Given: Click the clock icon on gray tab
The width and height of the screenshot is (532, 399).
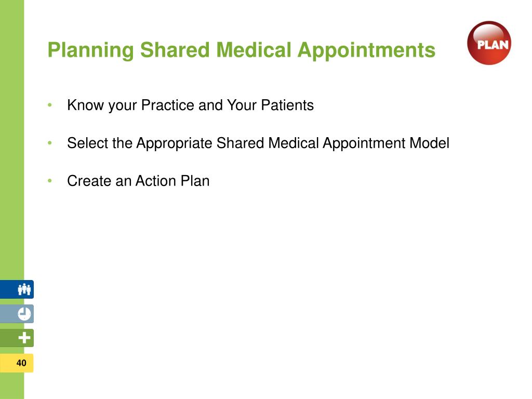Looking at the screenshot, I should (x=24, y=314).
